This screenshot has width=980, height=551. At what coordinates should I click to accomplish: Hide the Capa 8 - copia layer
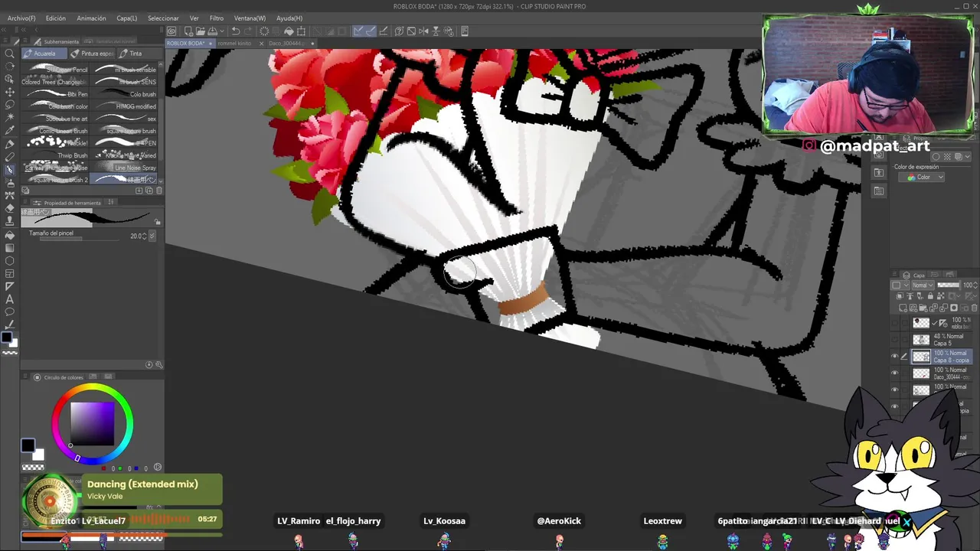[894, 356]
